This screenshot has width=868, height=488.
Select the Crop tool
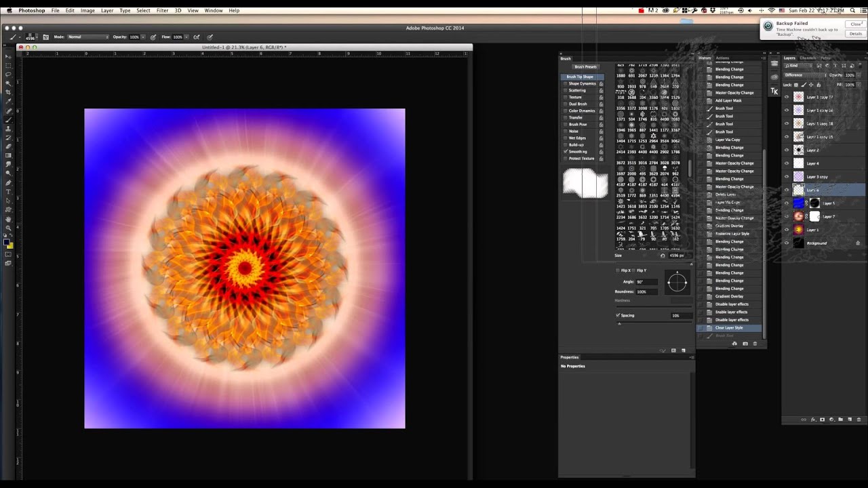pos(9,93)
